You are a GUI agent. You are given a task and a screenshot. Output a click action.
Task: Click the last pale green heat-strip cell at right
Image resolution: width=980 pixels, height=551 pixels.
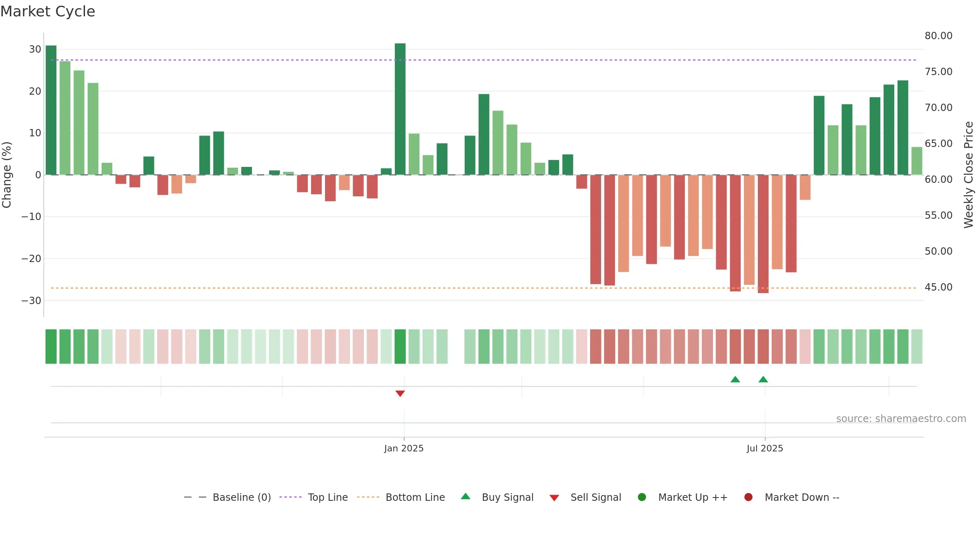click(x=917, y=347)
